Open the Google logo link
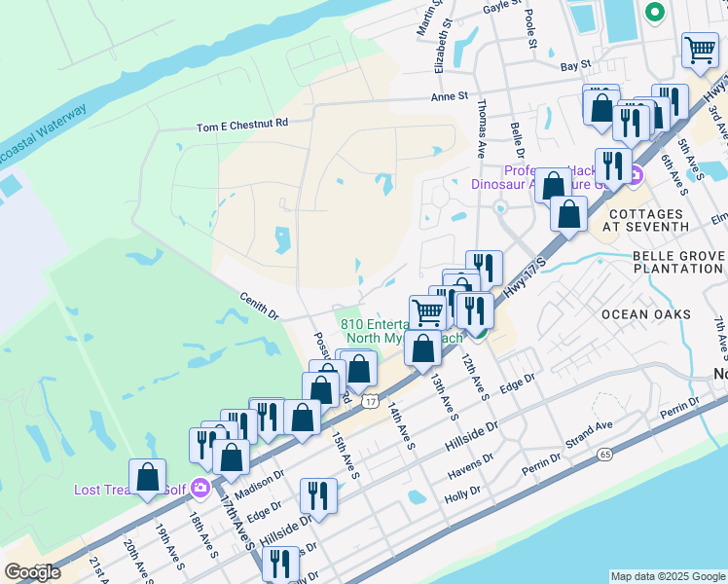 coord(32,572)
